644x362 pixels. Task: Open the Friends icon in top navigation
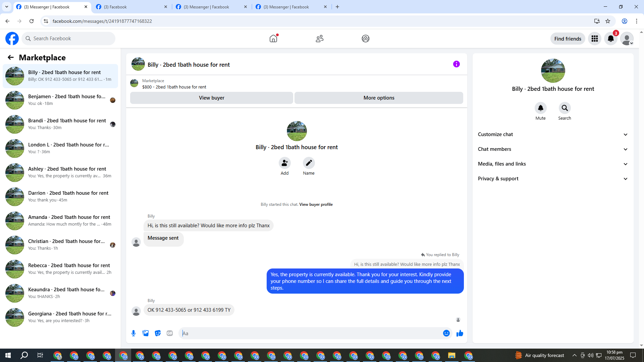[320, 39]
